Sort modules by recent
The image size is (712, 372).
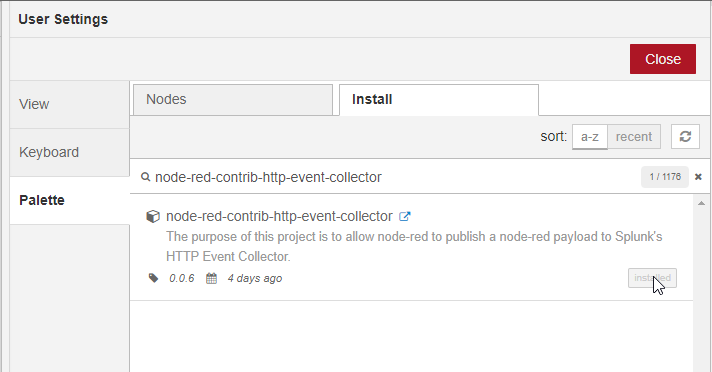pyautogui.click(x=634, y=137)
